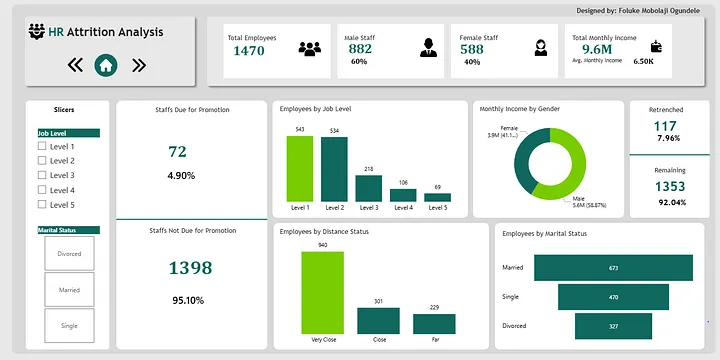Click the 40% female staff percentage
This screenshot has width=720, height=360.
(472, 62)
